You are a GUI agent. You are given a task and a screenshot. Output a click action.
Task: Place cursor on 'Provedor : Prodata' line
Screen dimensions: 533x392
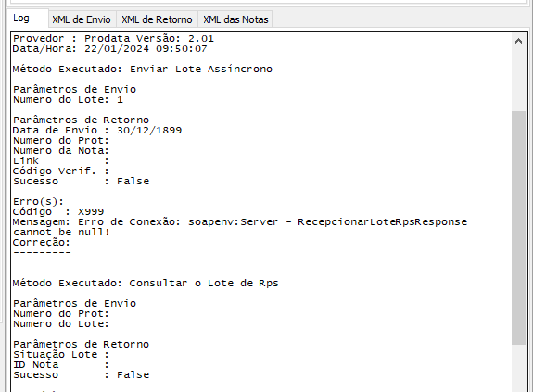pos(113,38)
